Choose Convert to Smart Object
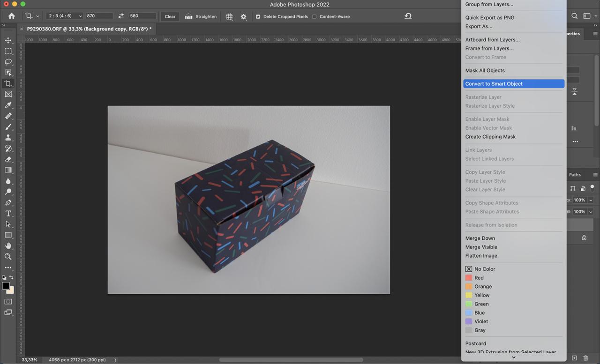The height and width of the screenshot is (364, 600). pos(514,84)
